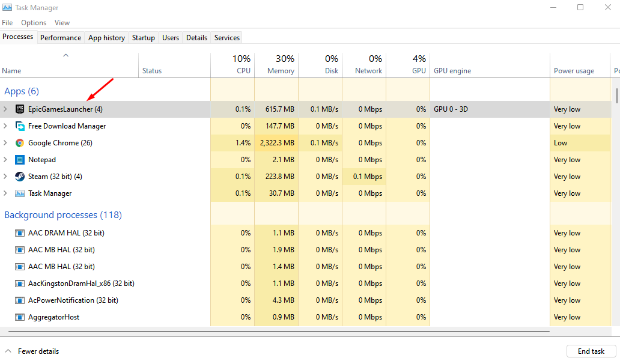
Task: Select the Processes tab
Action: [18, 37]
